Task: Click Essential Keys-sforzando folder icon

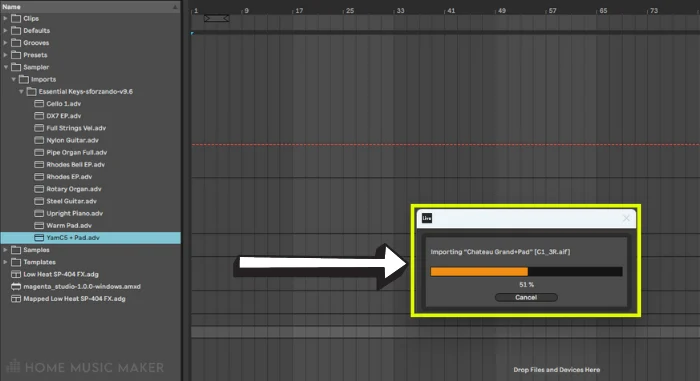Action: pyautogui.click(x=31, y=92)
